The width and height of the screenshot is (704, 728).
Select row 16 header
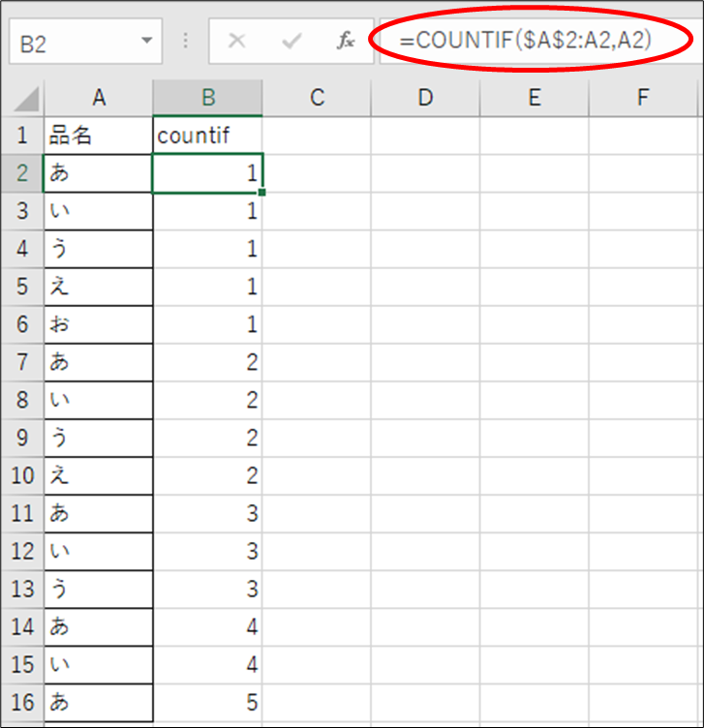coord(22,702)
